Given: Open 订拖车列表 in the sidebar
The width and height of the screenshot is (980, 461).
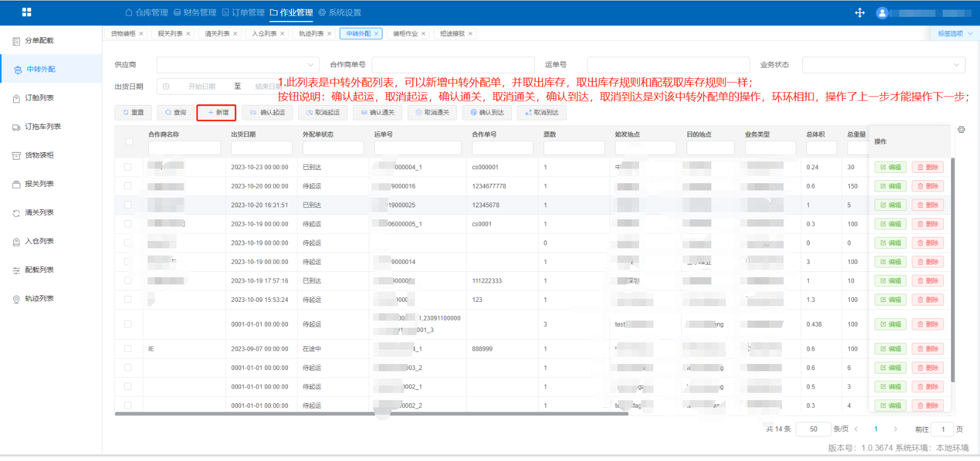Looking at the screenshot, I should coord(42,127).
